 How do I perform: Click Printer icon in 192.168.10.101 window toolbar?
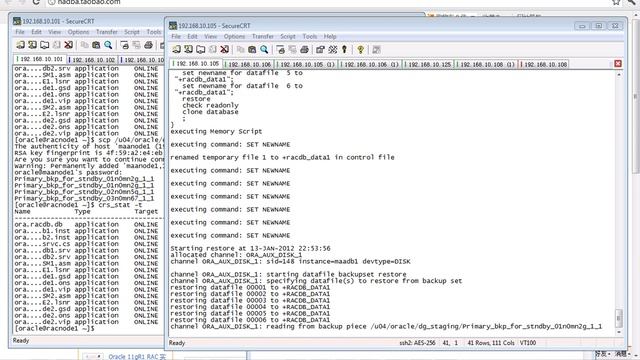click(x=148, y=44)
